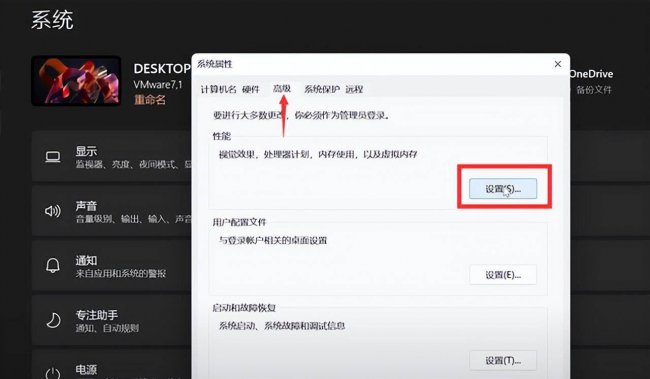Open the 计算机名 tab
The image size is (650, 379).
218,89
